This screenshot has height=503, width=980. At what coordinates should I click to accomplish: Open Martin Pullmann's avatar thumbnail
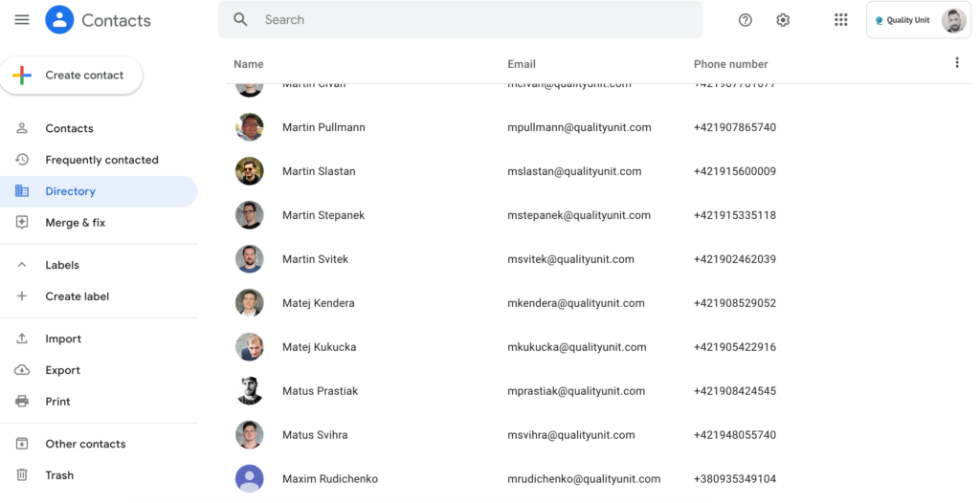250,127
